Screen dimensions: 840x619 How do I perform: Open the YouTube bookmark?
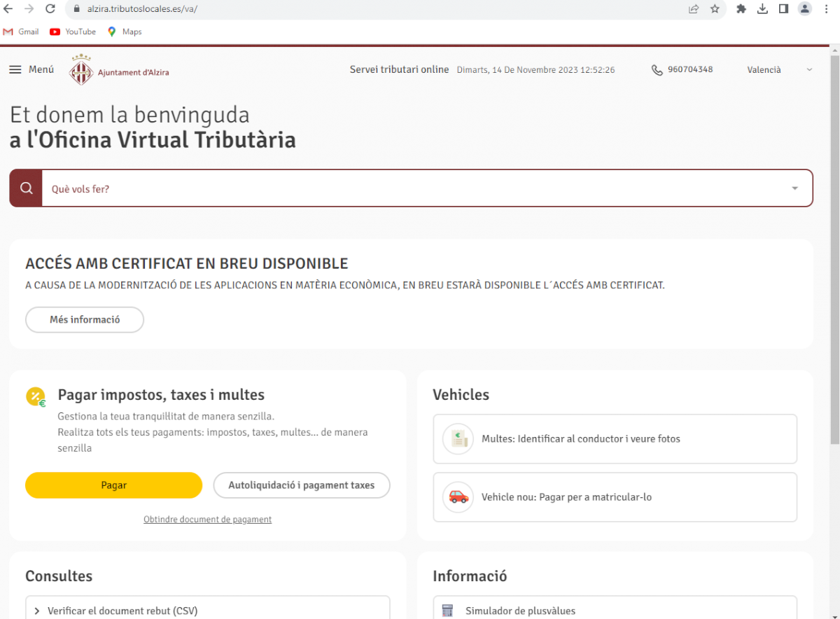point(73,32)
